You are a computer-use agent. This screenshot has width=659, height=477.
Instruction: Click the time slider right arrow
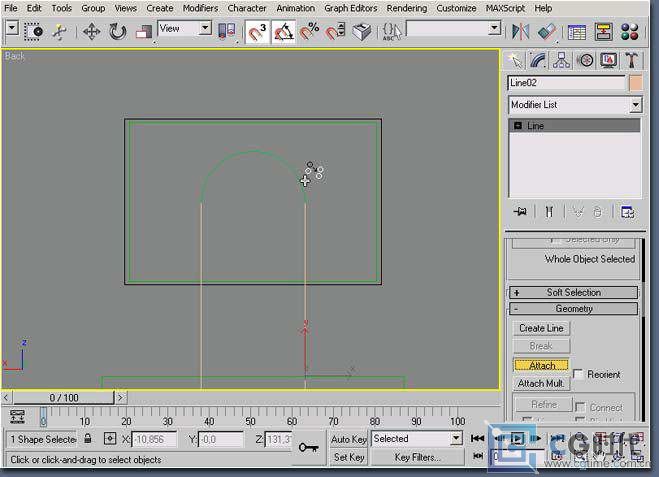point(121,398)
